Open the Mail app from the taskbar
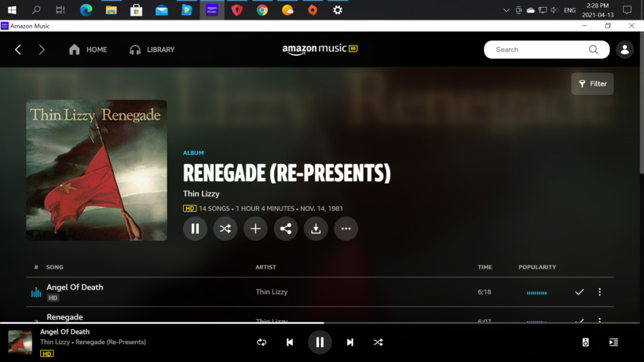 [162, 10]
